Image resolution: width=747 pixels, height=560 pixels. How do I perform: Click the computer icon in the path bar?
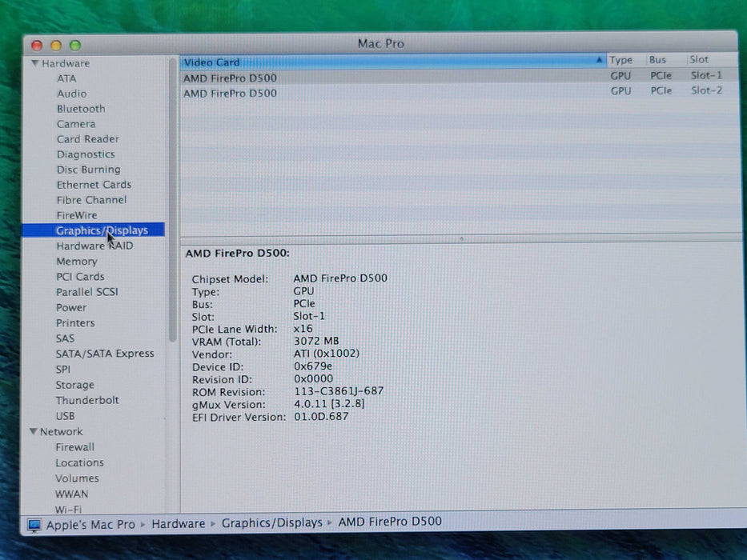pos(34,525)
